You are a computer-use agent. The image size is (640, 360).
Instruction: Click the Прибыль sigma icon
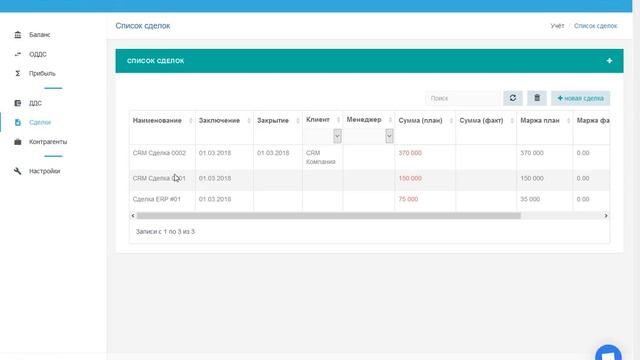pyautogui.click(x=18, y=73)
